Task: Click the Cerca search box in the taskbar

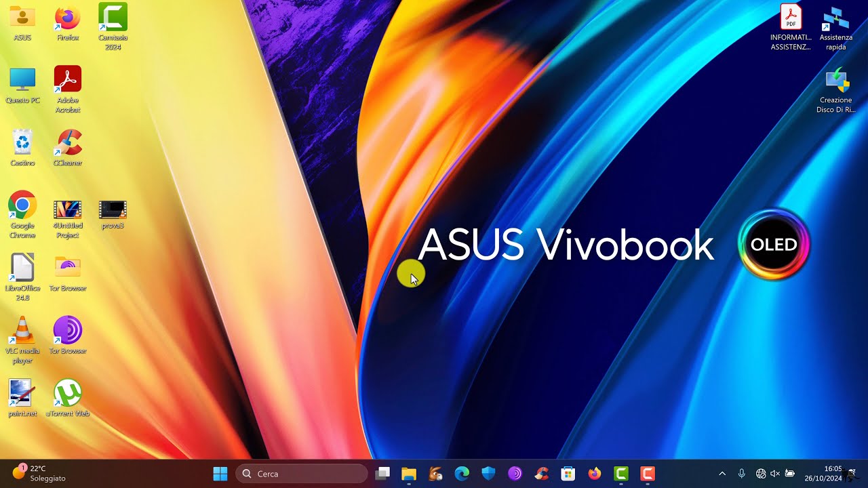Action: (x=302, y=474)
